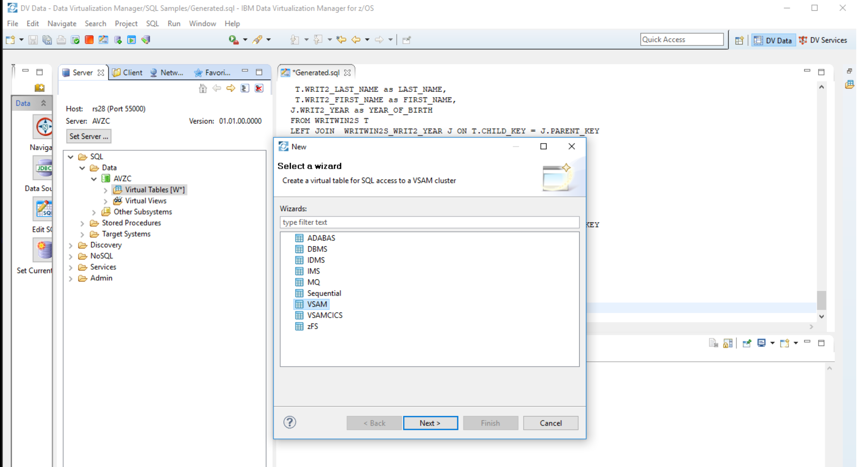This screenshot has height=467, width=868.
Task: Click the collapse-all icon in Server view
Action: click(x=245, y=88)
